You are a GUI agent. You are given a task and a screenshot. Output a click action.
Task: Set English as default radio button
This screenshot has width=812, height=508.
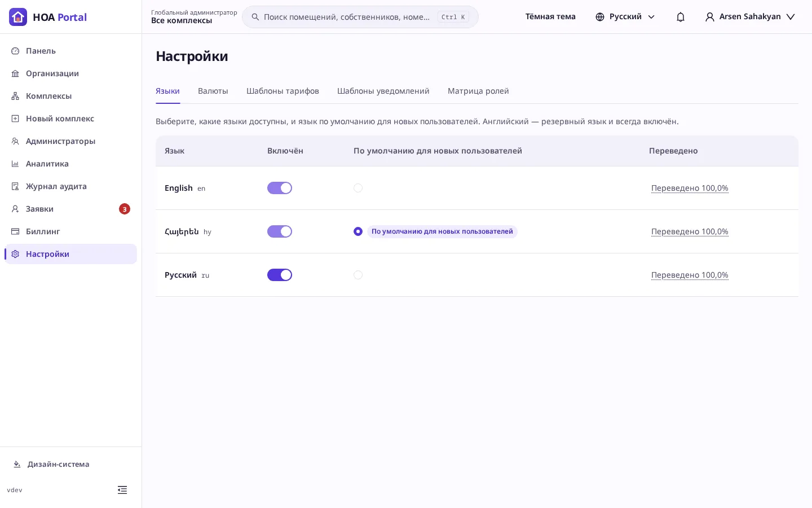point(358,188)
